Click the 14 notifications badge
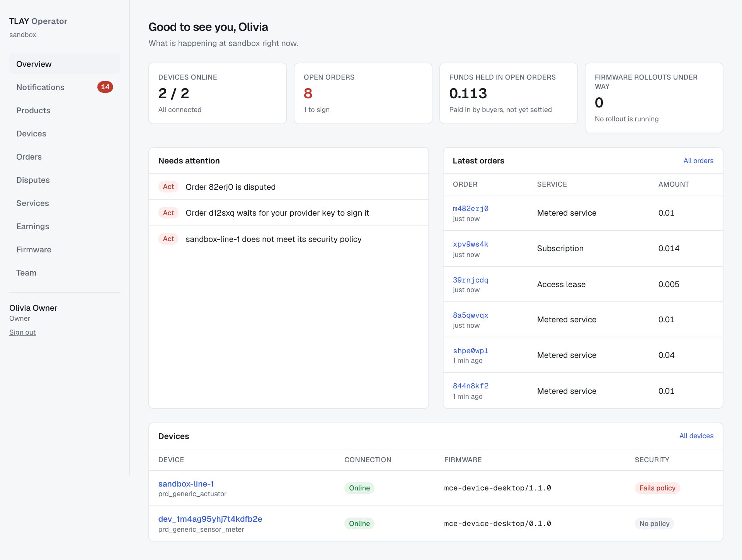 click(x=105, y=87)
